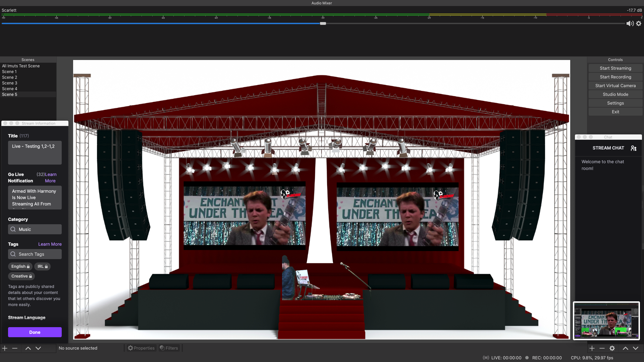The height and width of the screenshot is (362, 644).
Task: Click the Category search field showing Music
Action: point(35,229)
